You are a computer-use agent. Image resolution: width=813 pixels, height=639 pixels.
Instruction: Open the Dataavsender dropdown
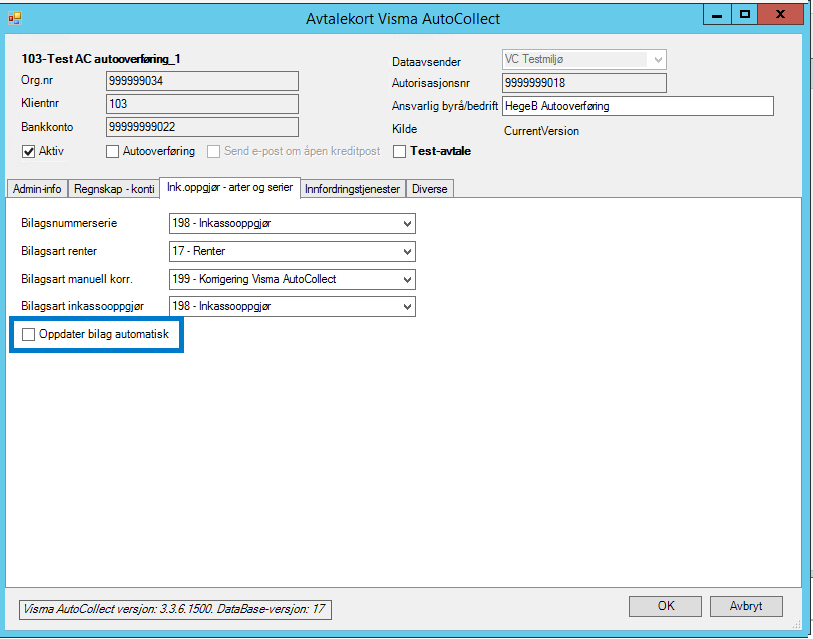[584, 60]
